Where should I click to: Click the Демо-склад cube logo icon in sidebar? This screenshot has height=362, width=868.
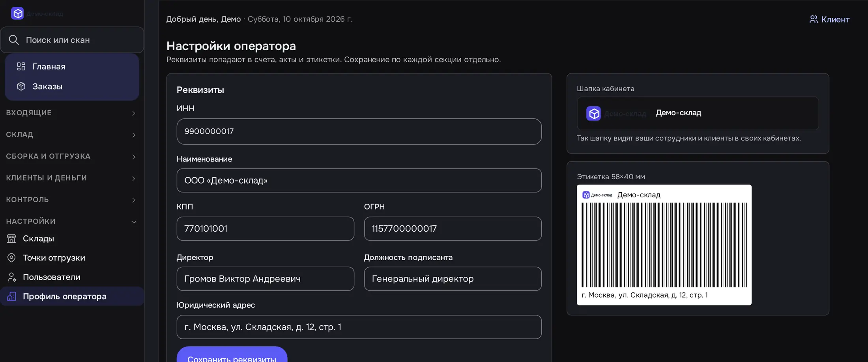[x=17, y=13]
